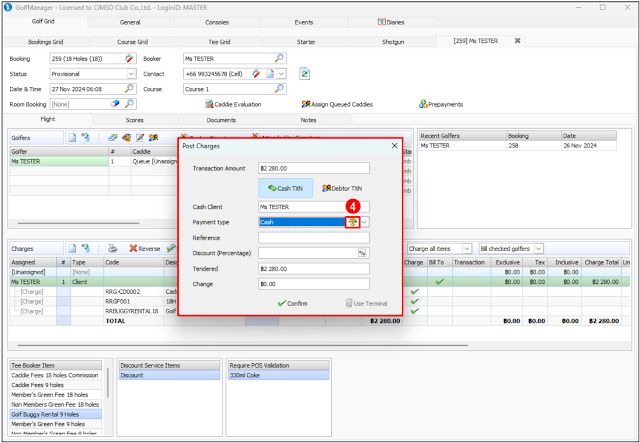Click the Prepayments button
The image size is (640, 443).
pos(441,104)
